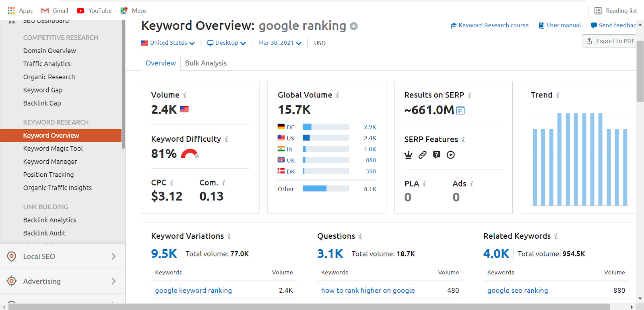Image resolution: width=644 pixels, height=310 pixels.
Task: Open the Mar 30, 2021 date dropdown
Action: 280,43
